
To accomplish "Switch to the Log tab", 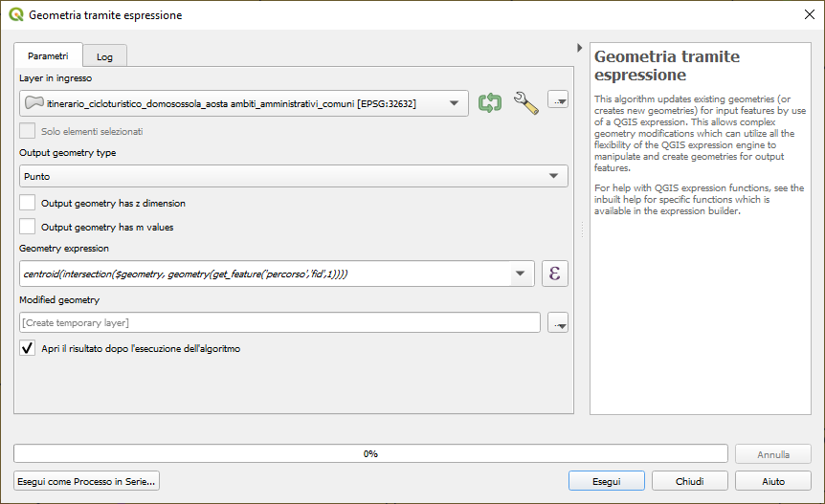I will coord(104,57).
